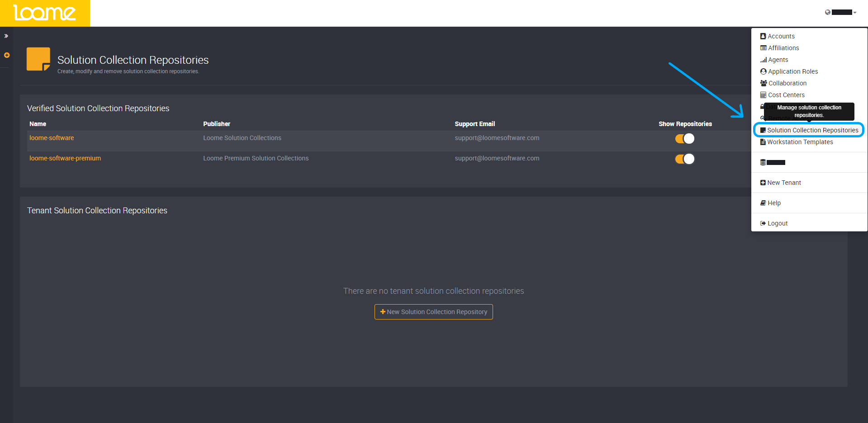Choose New Tenant from the menu
Viewport: 868px width, 423px height.
click(x=784, y=183)
